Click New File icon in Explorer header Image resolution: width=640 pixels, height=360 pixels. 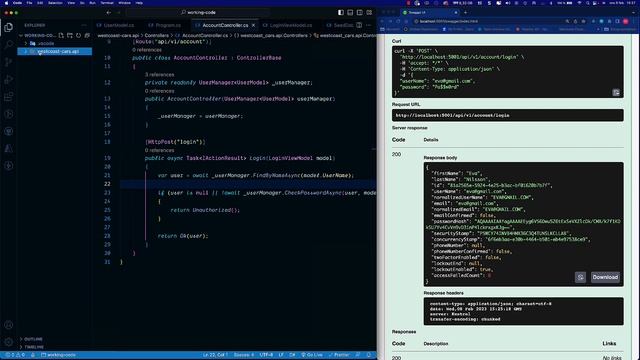(x=61, y=36)
